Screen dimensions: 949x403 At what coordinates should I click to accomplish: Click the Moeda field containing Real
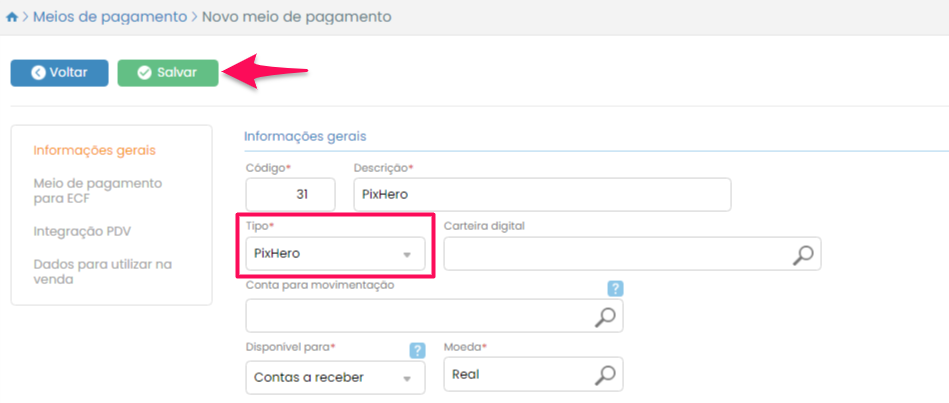click(x=518, y=376)
